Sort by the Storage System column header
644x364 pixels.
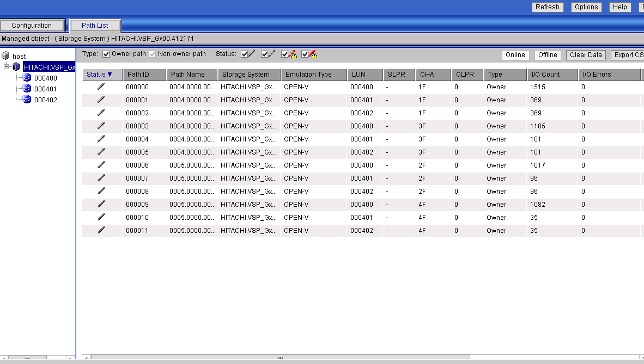(249, 75)
